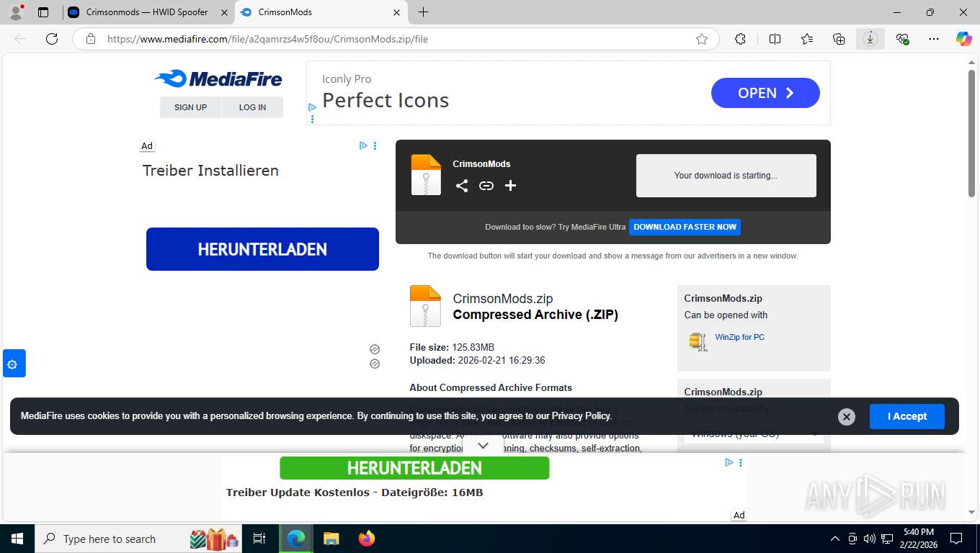Open the browser profile icon

coord(16,12)
